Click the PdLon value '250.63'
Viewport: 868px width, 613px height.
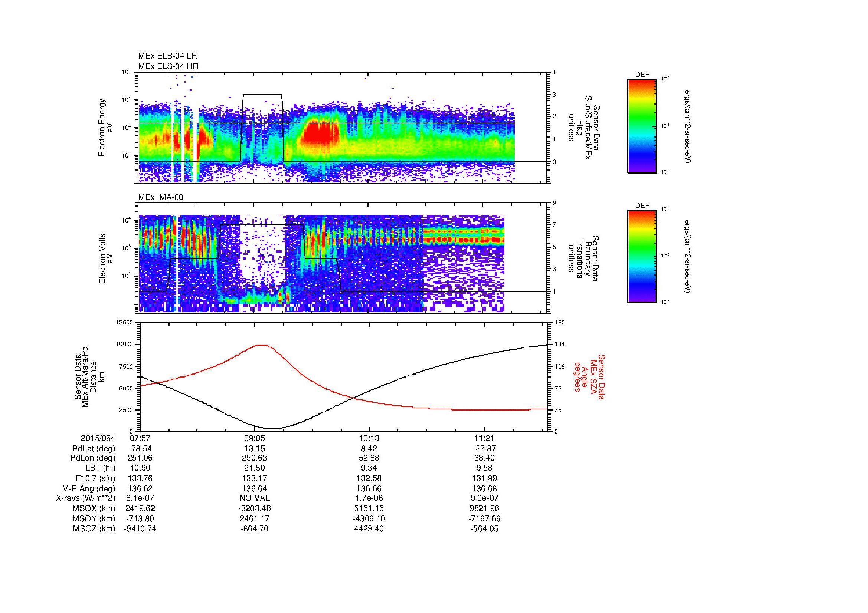point(255,458)
